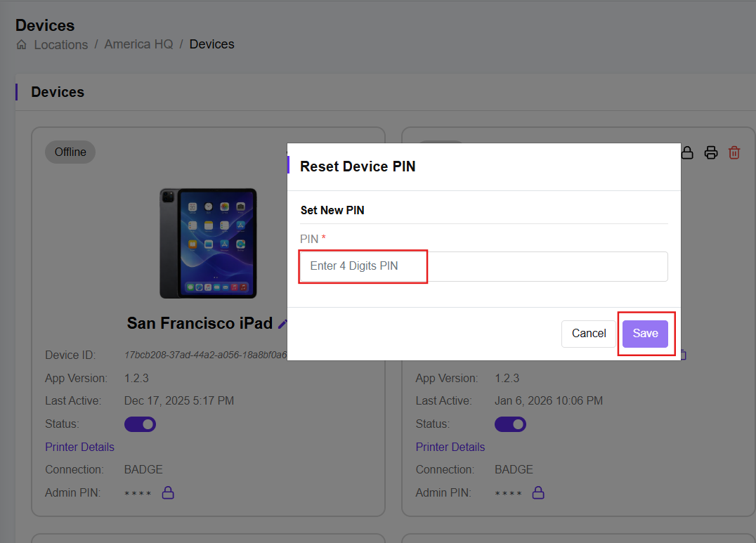Viewport: 756px width, 543px height.
Task: Click the lock icon atop second device card
Action: click(687, 153)
